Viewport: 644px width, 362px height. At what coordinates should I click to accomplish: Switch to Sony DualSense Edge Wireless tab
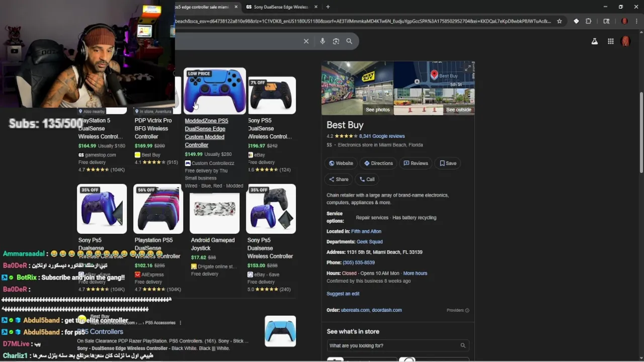[281, 7]
